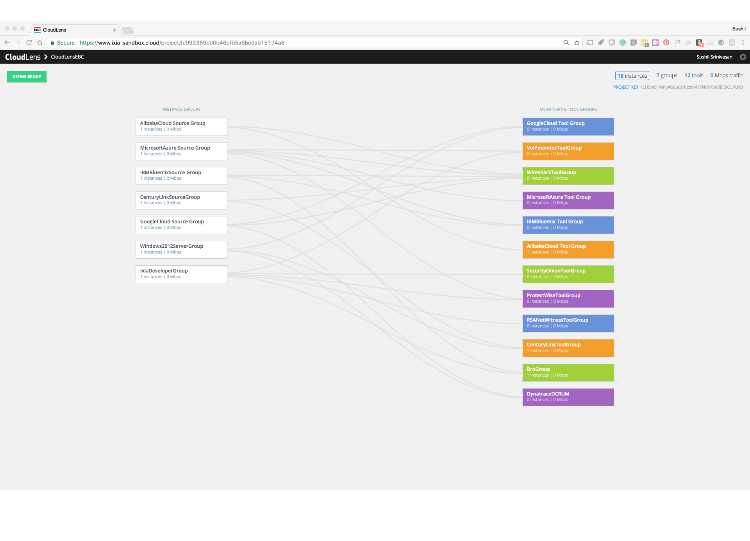Image resolution: width=750 pixels, height=541 pixels.
Task: Select the GoogleCloud Source Group box
Action: coord(181,225)
